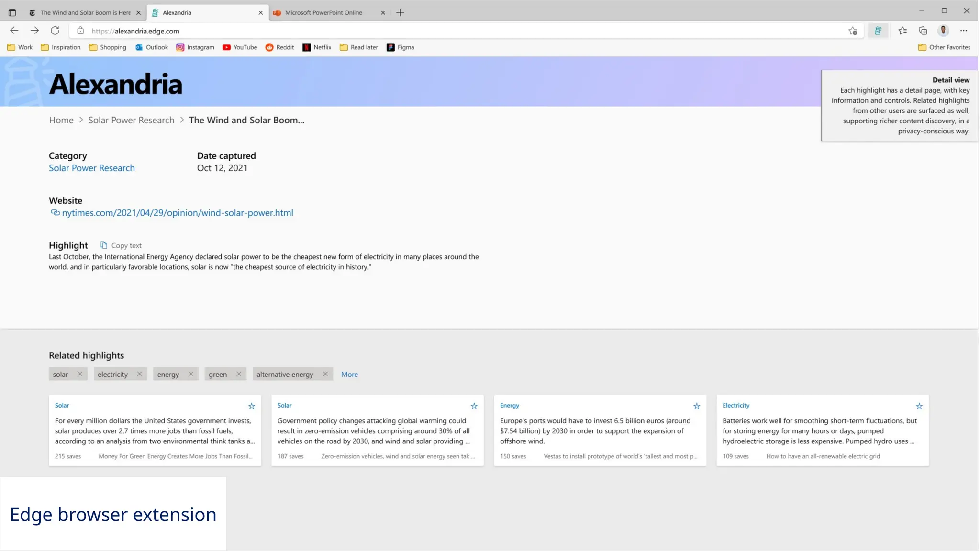Open the highlight about solar producing more jobs

pos(155,431)
